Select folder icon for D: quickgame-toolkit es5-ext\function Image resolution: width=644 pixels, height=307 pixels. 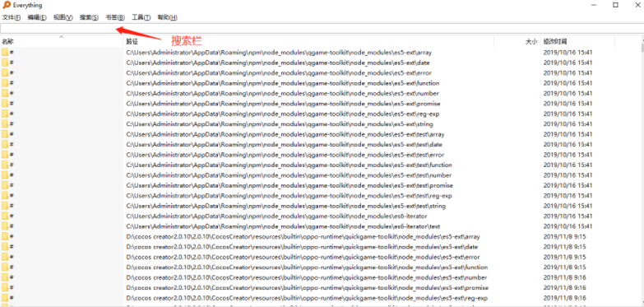tap(5, 267)
